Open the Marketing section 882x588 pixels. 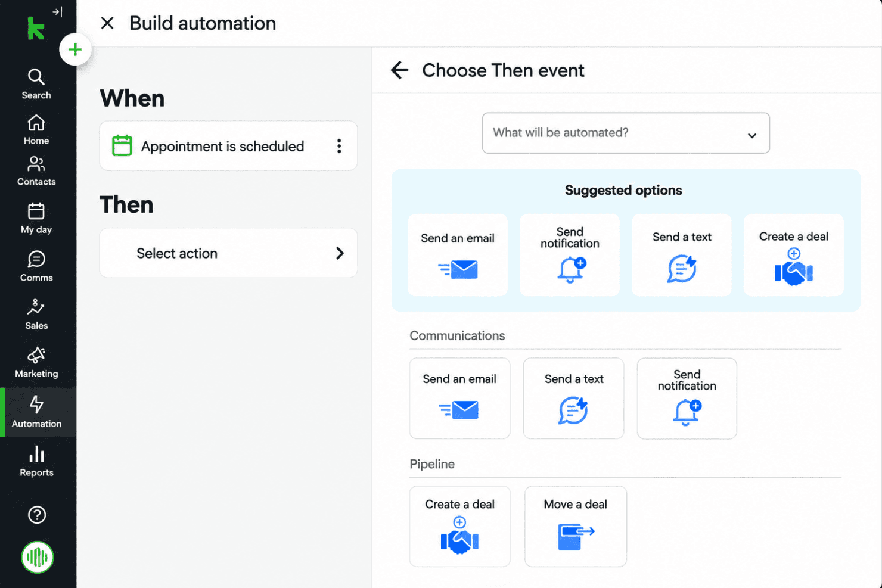(x=36, y=362)
